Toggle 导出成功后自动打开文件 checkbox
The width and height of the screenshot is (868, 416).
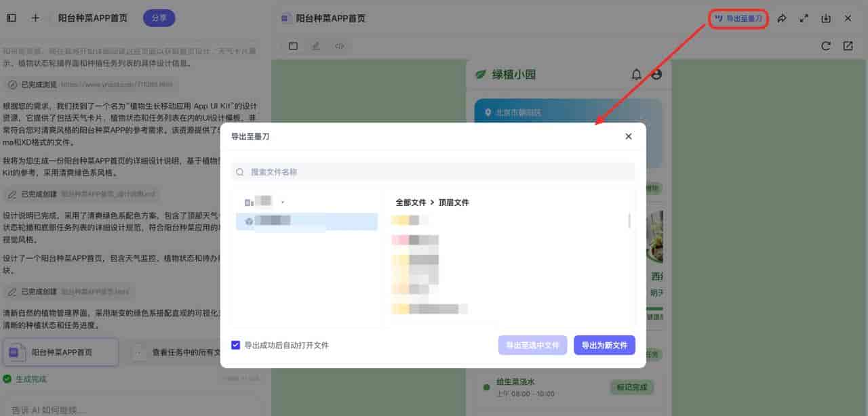[235, 345]
